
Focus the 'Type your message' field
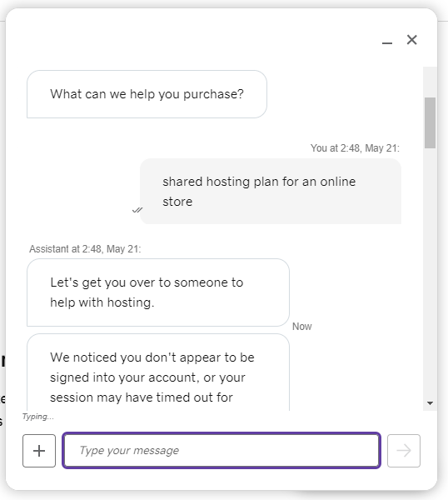(x=222, y=450)
